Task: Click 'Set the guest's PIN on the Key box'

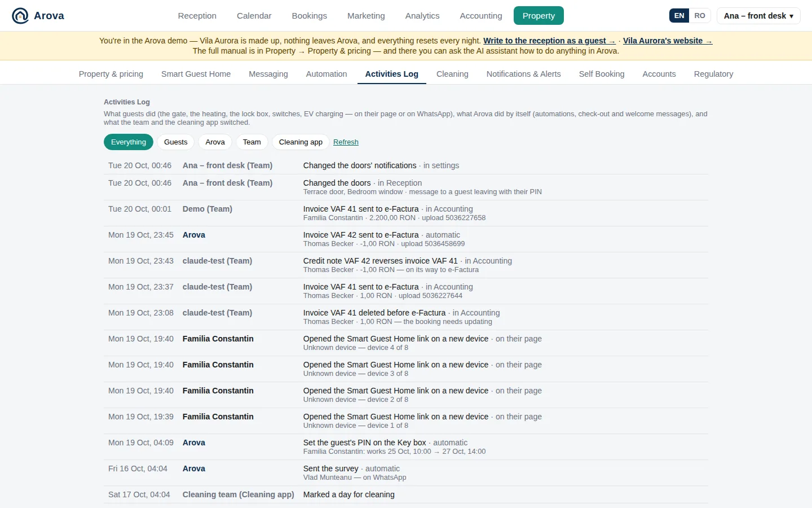Action: 365,443
